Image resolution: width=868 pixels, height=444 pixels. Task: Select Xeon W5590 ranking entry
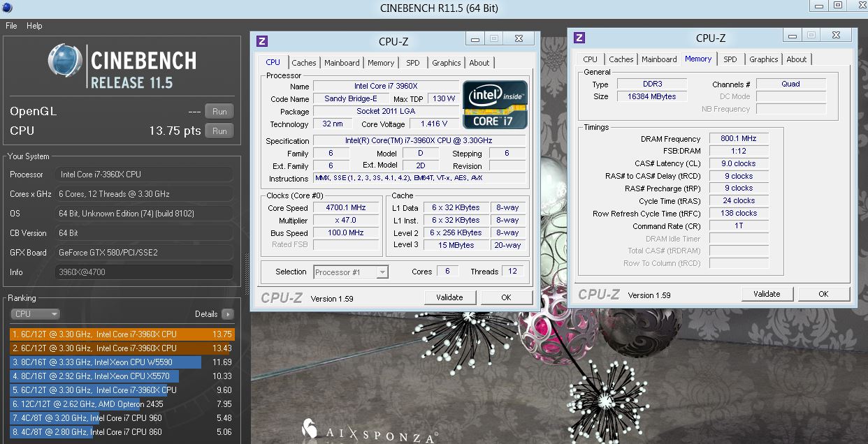click(122, 362)
